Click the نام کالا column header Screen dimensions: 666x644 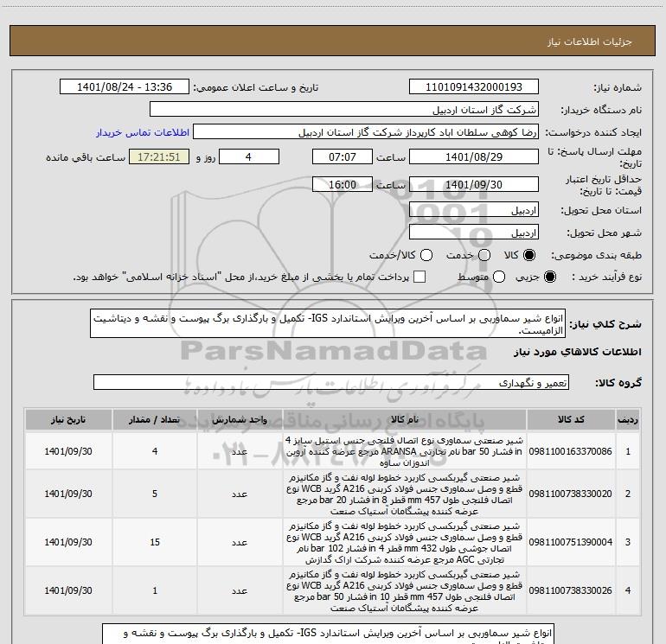(x=405, y=420)
